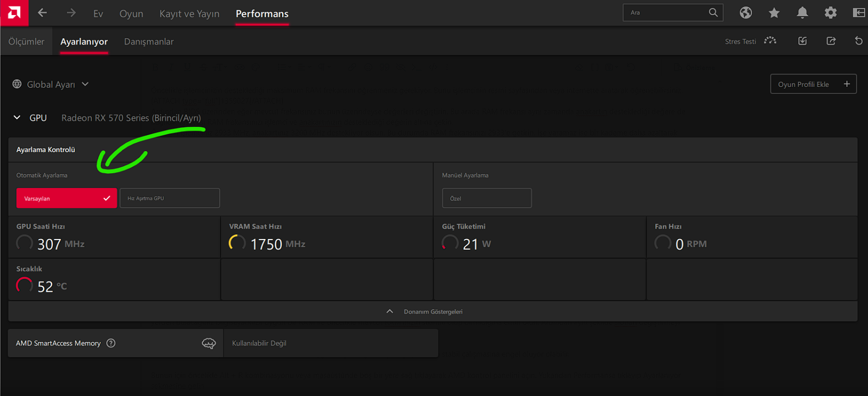Open the Performans menu
Image resolution: width=868 pixels, height=396 pixels.
[262, 13]
